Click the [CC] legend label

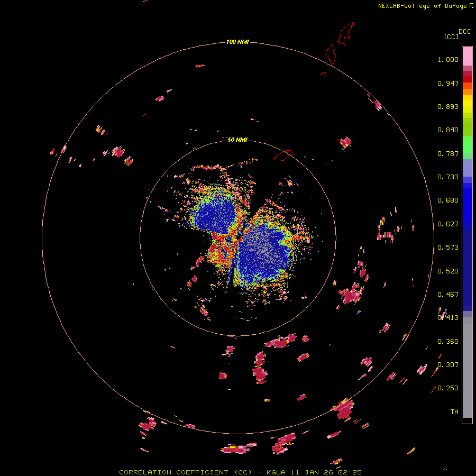(x=452, y=36)
